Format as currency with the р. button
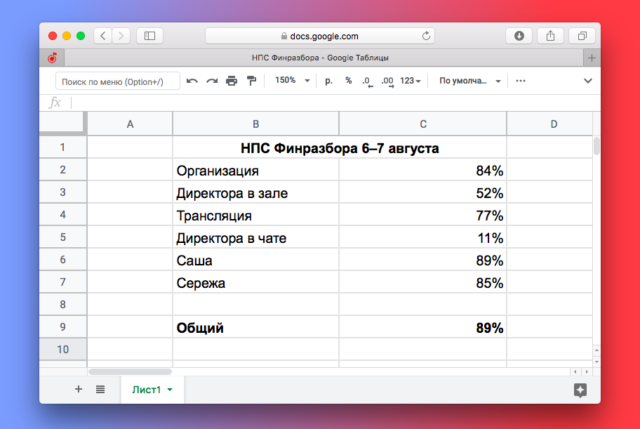Image resolution: width=640 pixels, height=429 pixels. coord(328,80)
